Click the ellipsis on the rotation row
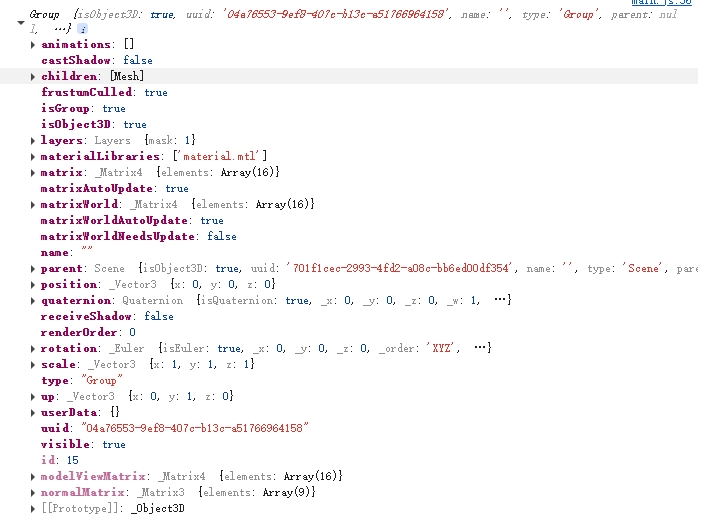The image size is (713, 527). (482, 348)
